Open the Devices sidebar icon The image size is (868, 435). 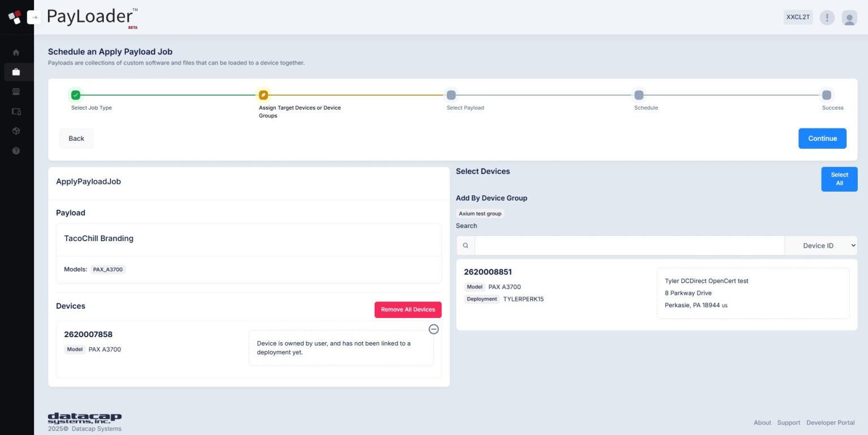tap(16, 111)
